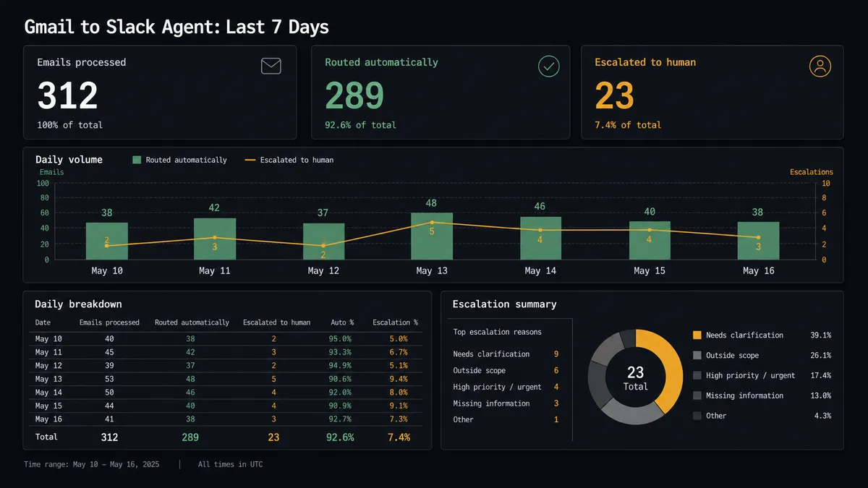The width and height of the screenshot is (868, 488).
Task: Click the High priority / urgent legend swatch
Action: (x=697, y=375)
